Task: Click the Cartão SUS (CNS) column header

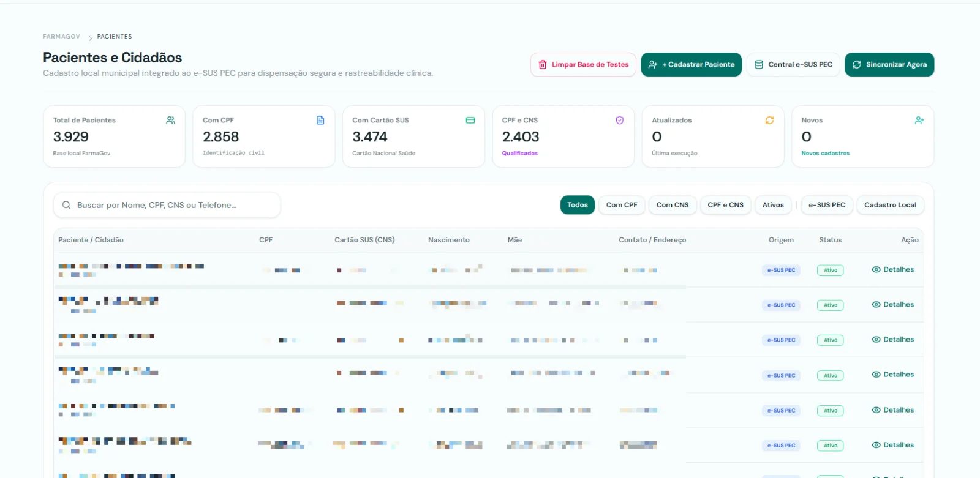Action: click(x=364, y=240)
